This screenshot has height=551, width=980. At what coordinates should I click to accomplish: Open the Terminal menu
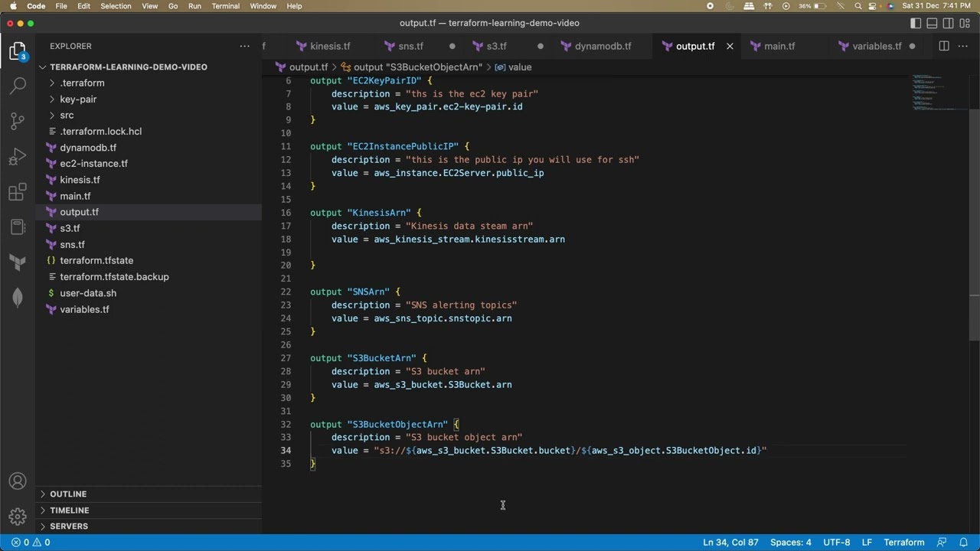225,6
